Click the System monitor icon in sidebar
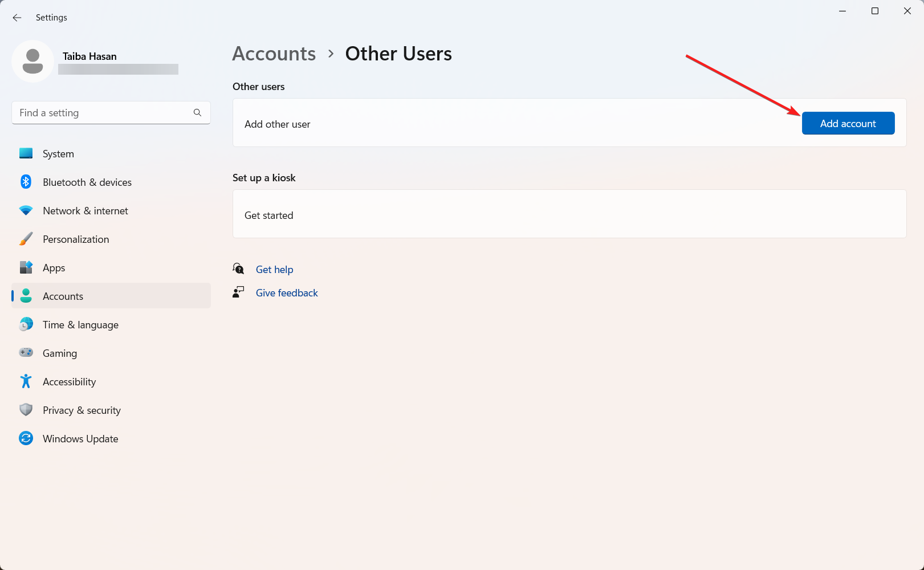 coord(26,153)
